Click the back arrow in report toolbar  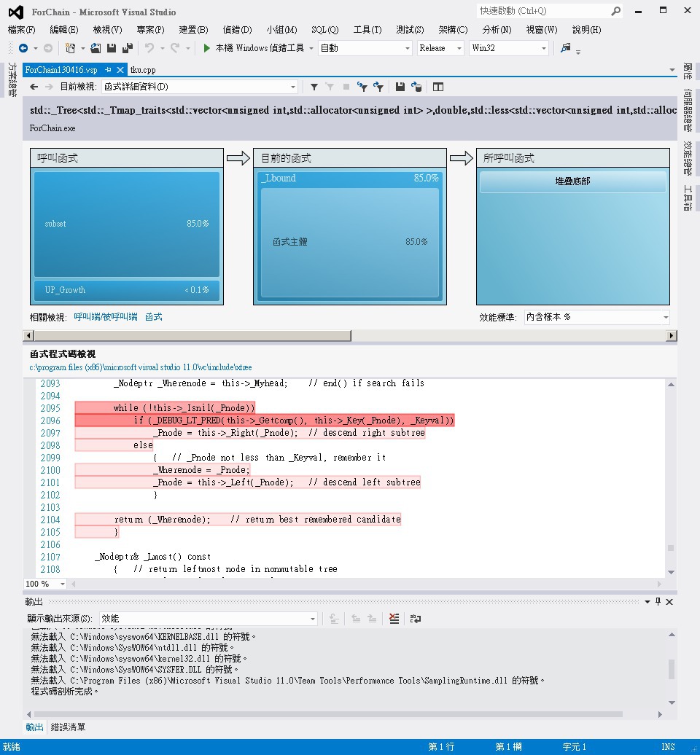pos(34,87)
